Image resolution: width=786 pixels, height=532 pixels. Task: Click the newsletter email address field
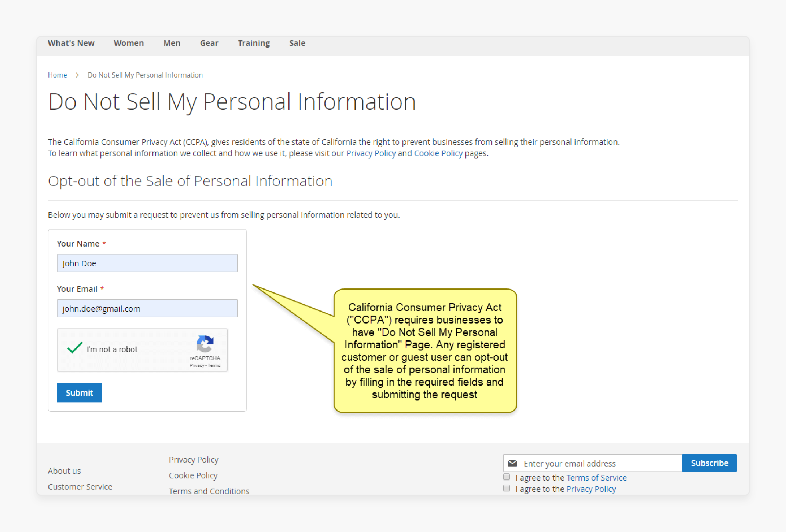(593, 463)
